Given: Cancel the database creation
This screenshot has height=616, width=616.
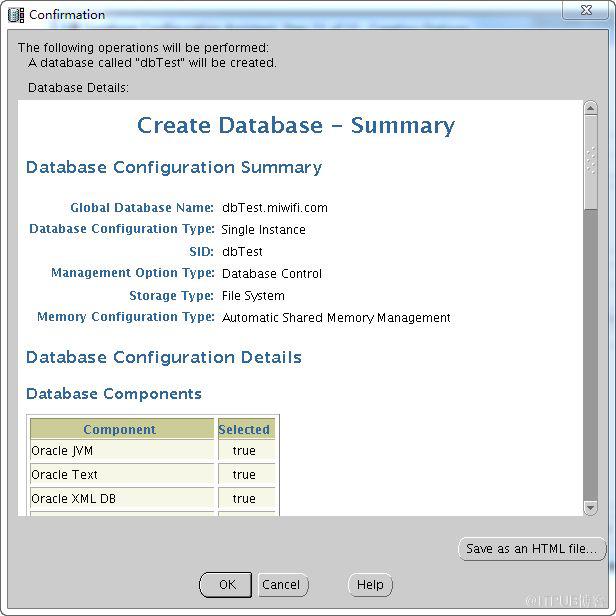Looking at the screenshot, I should [x=281, y=585].
